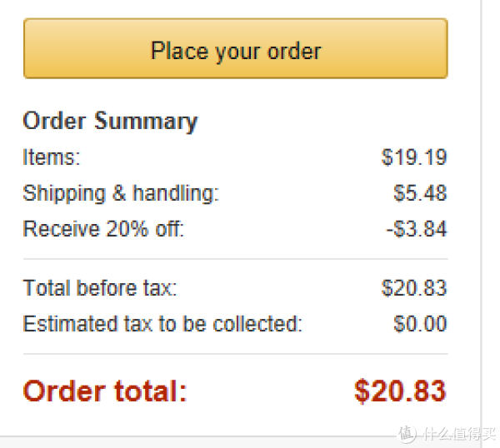Select the $5.48 shipping amount
The image size is (500, 448).
click(420, 193)
